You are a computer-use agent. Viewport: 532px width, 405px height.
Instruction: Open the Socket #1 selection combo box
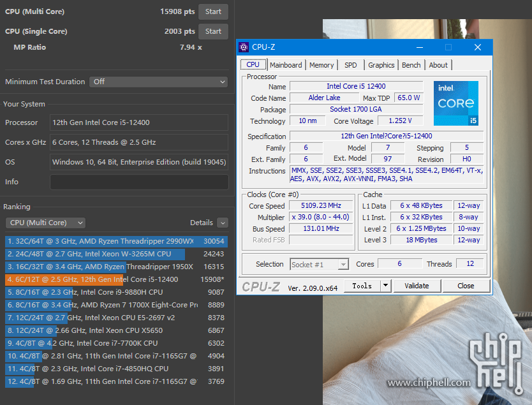point(320,264)
